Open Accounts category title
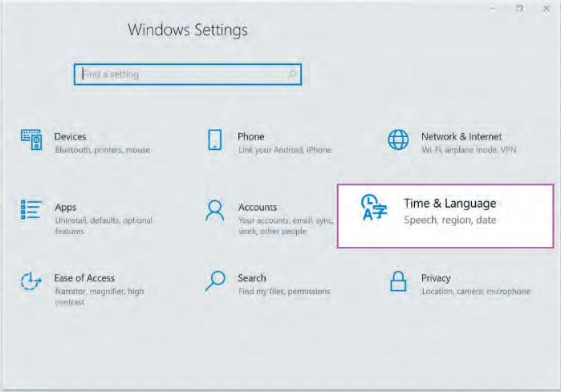This screenshot has height=392, width=561. [258, 208]
